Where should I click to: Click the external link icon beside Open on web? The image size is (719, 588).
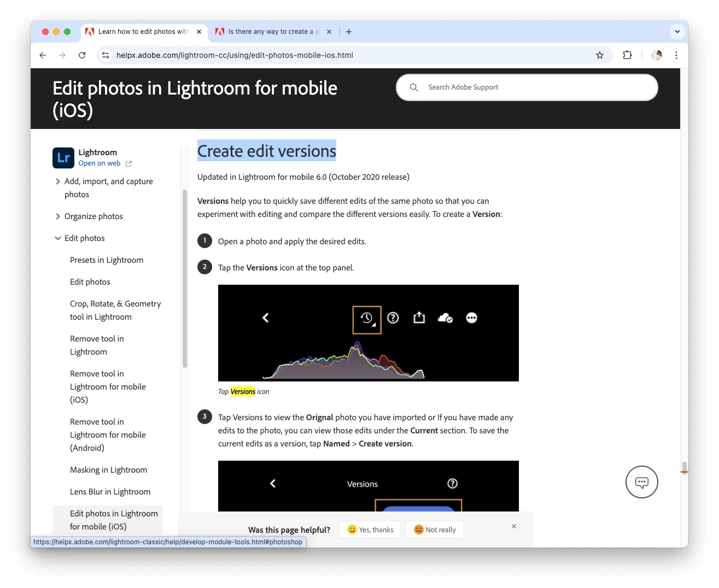128,163
